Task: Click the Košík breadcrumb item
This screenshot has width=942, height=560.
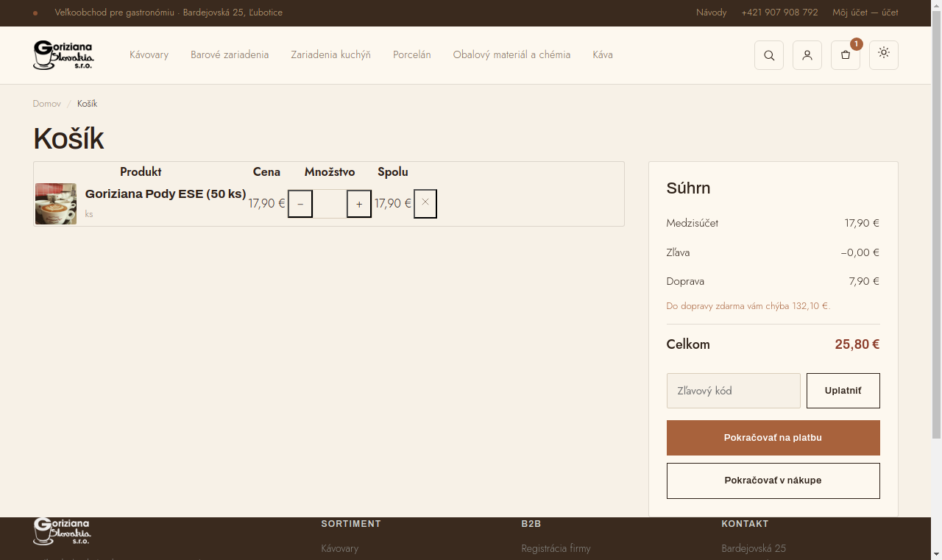Action: coord(87,104)
